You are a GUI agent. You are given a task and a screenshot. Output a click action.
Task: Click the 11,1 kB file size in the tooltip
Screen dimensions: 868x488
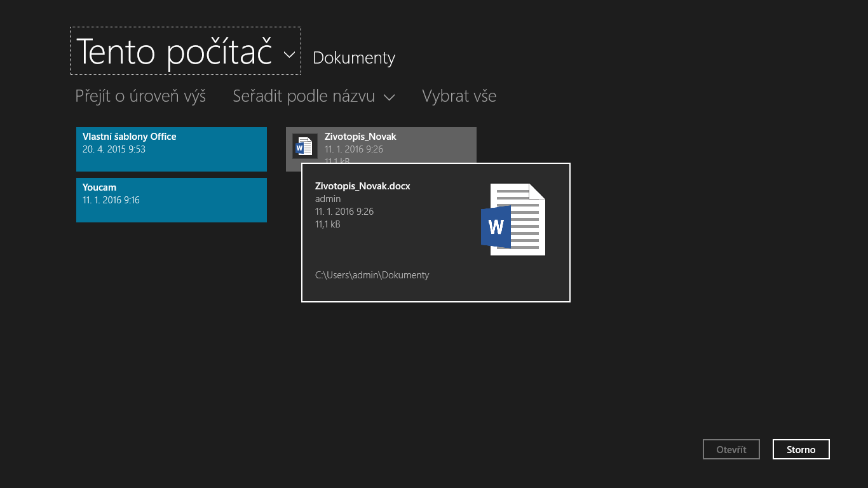pos(328,224)
